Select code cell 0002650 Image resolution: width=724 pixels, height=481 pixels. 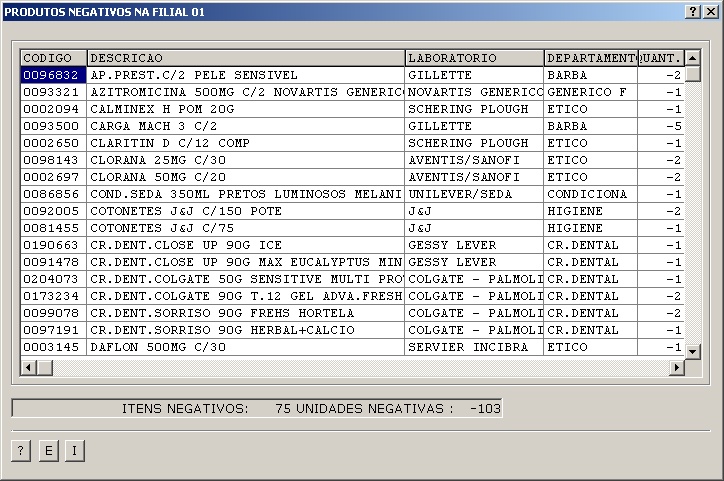[54, 144]
